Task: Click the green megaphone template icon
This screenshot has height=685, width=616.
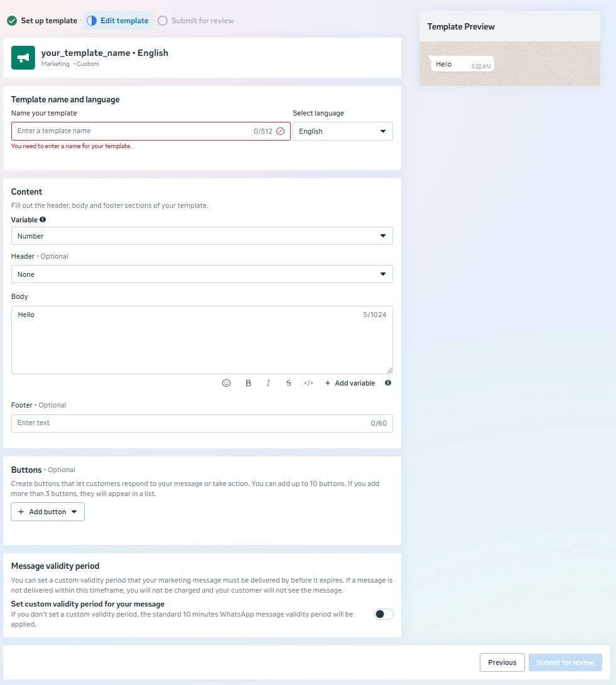Action: click(x=23, y=58)
